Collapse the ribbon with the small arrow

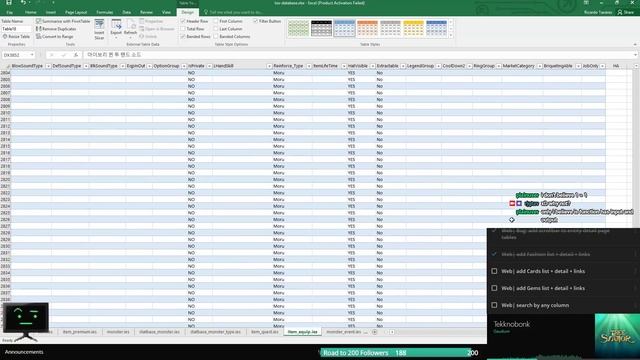click(x=635, y=44)
